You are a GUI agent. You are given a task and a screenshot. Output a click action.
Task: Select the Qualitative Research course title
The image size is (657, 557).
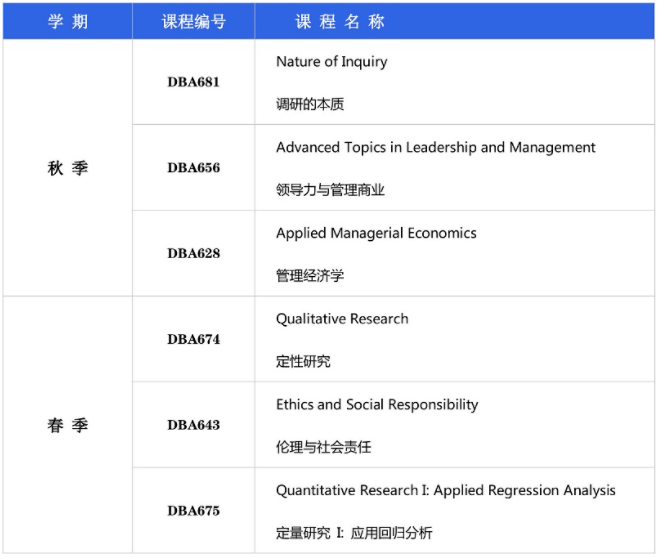coord(342,319)
